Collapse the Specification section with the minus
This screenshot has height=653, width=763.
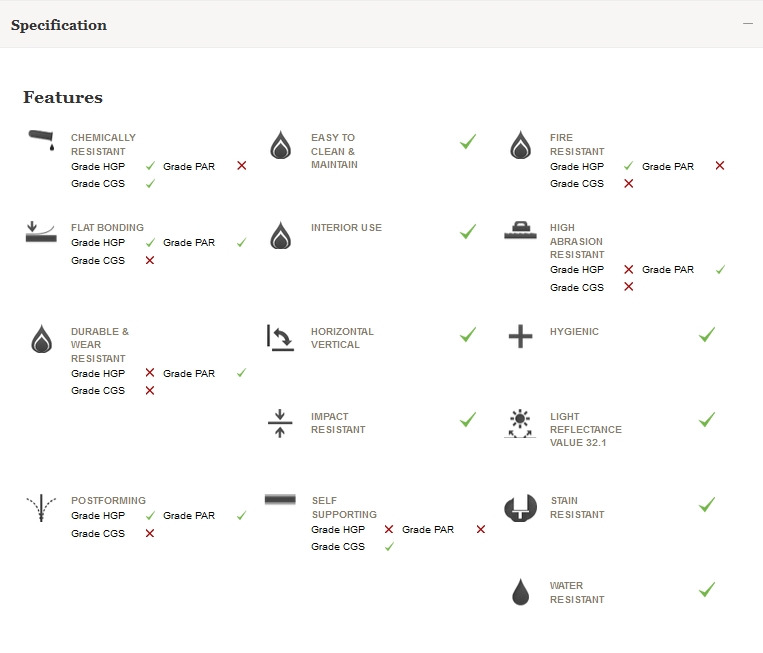747,24
